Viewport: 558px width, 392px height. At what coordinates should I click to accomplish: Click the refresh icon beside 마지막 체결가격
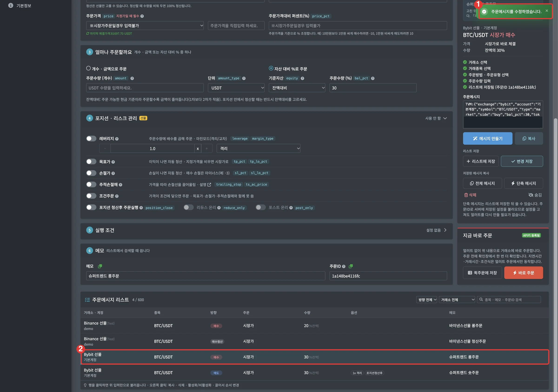coord(88,33)
